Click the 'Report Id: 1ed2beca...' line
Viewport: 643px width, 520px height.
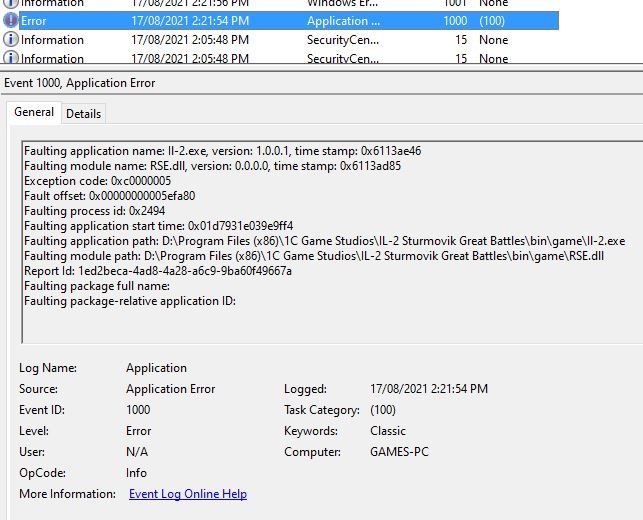click(158, 271)
